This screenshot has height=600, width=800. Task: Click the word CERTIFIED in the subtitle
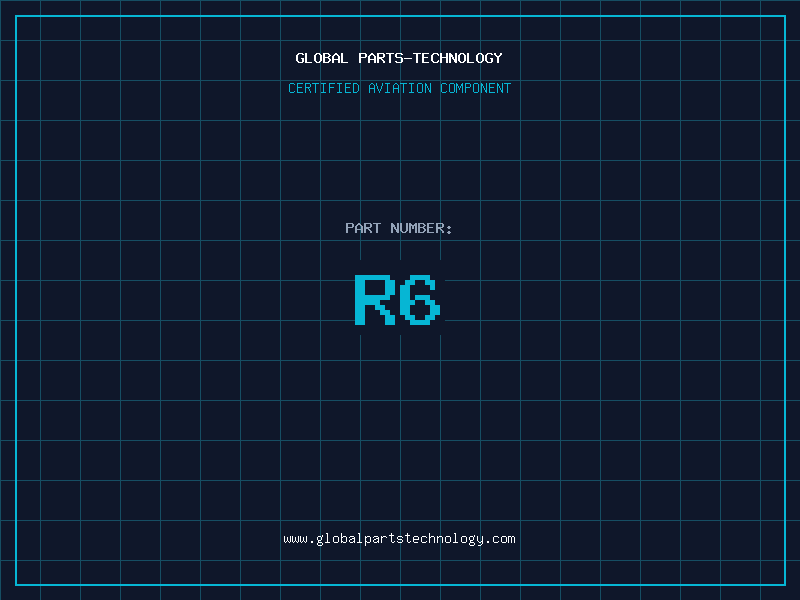(x=324, y=89)
